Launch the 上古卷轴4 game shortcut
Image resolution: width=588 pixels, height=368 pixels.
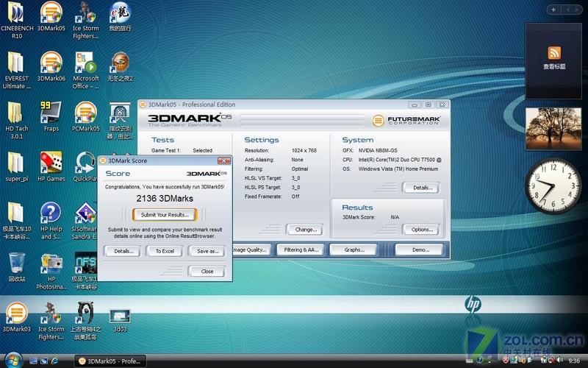point(85,314)
